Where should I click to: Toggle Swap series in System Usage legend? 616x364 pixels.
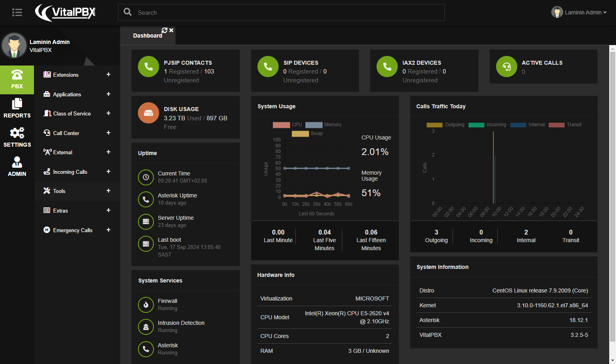(x=307, y=133)
